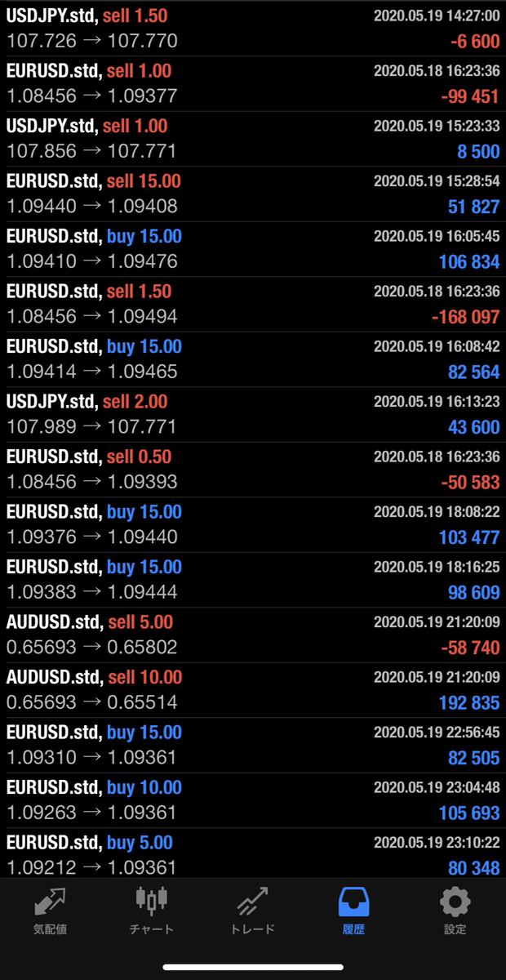The height and width of the screenshot is (980, 506).
Task: Select EURUSD sell 1.50 trade with -168 097 loss
Action: pyautogui.click(x=253, y=304)
